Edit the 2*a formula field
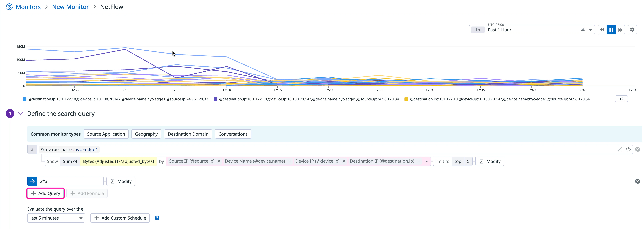The width and height of the screenshot is (644, 229). (x=70, y=181)
